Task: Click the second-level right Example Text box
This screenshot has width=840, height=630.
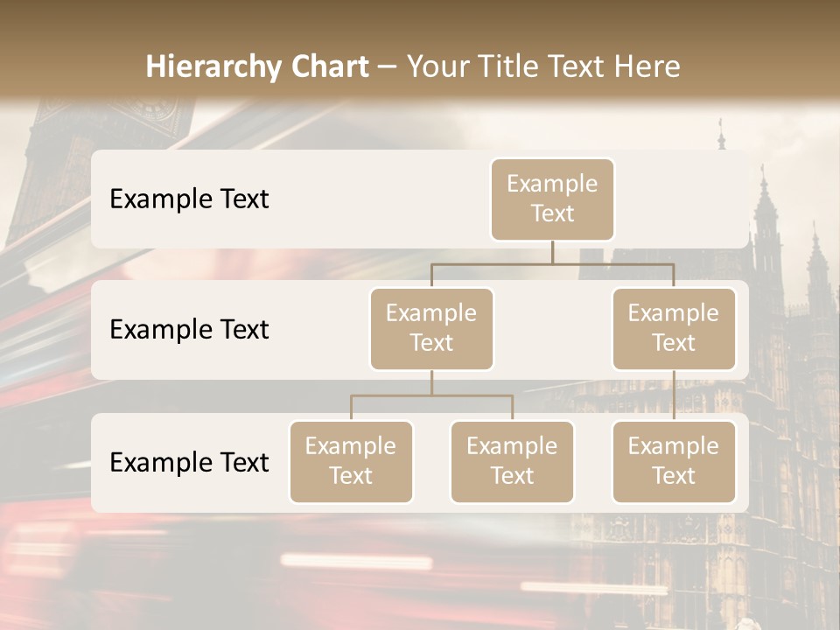Action: point(674,329)
